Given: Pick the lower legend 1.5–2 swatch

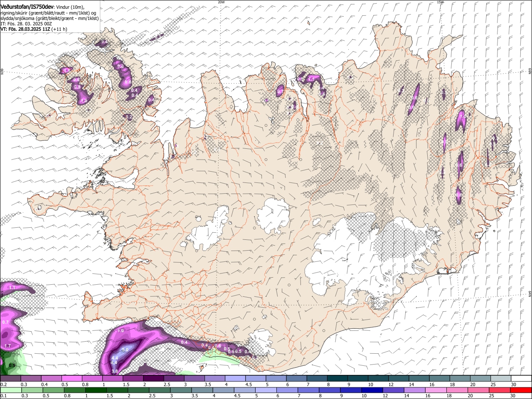Looking at the screenshot, I should 117,390.
